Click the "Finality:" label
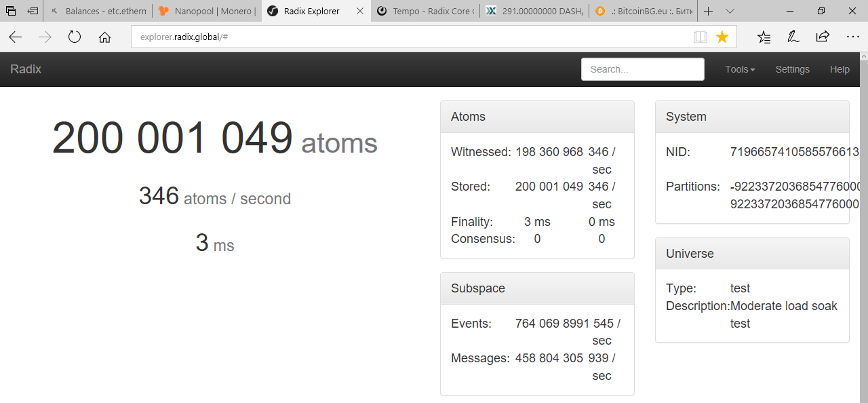 472,222
